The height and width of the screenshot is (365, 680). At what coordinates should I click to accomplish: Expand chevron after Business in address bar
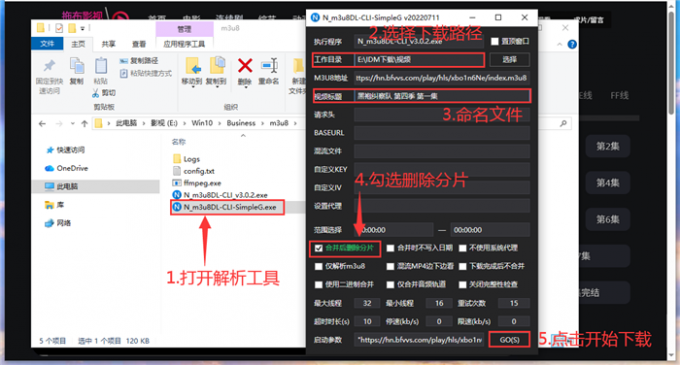click(263, 124)
